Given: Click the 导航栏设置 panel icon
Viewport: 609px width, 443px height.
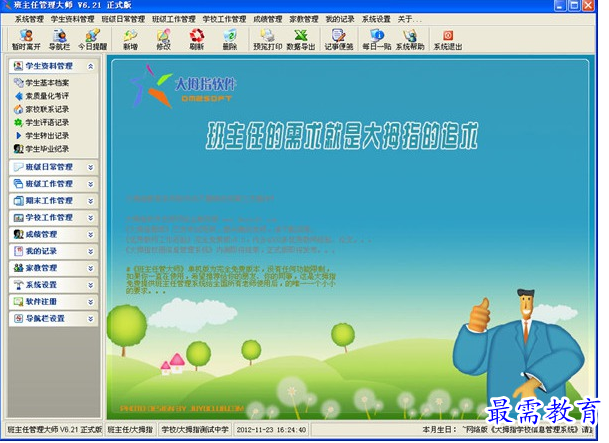Looking at the screenshot, I should point(18,319).
